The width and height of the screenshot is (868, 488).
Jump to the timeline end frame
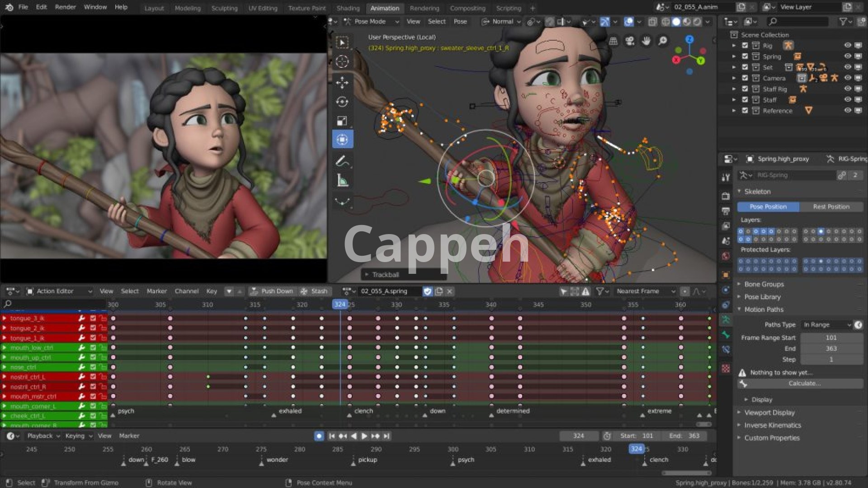387,436
